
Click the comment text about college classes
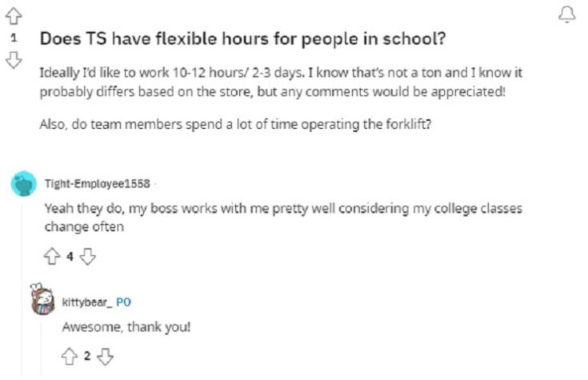pos(283,217)
